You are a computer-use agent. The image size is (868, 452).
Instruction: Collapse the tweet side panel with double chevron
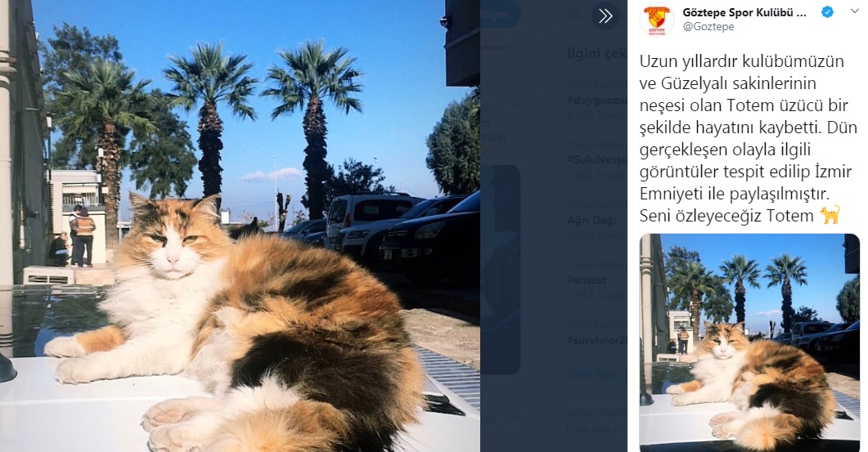(605, 16)
